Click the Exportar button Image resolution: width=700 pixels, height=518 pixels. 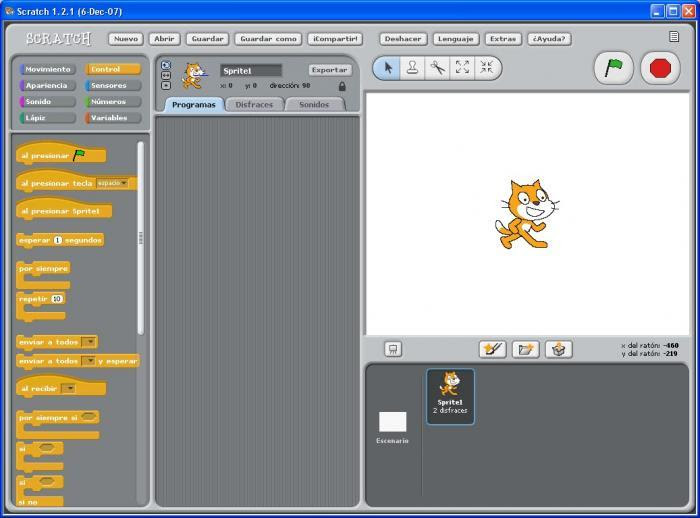pos(329,70)
